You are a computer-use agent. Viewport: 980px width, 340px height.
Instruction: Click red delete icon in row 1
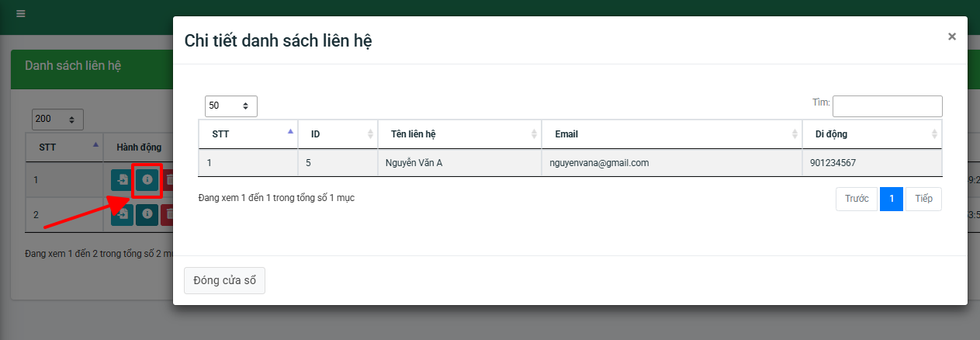tap(168, 180)
